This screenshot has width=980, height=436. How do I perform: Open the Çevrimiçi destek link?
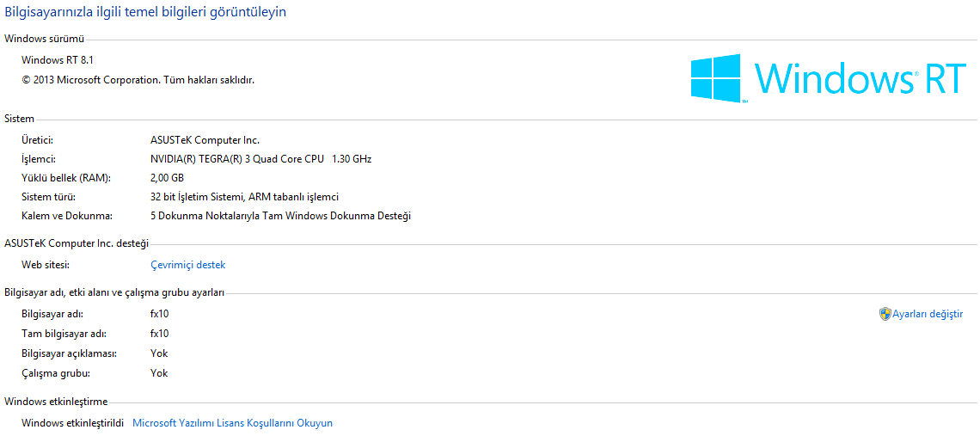coord(187,265)
